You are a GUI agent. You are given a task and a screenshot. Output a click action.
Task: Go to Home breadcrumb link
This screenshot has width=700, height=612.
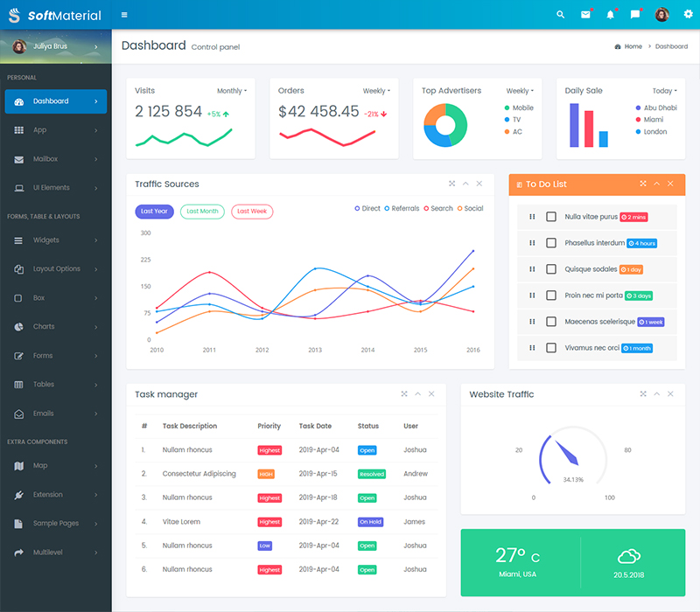(x=633, y=46)
